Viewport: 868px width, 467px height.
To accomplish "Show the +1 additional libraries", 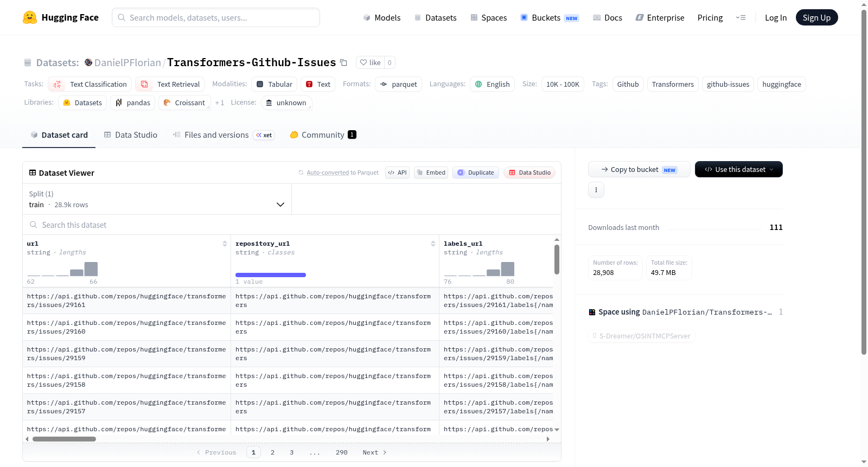I will tap(220, 103).
